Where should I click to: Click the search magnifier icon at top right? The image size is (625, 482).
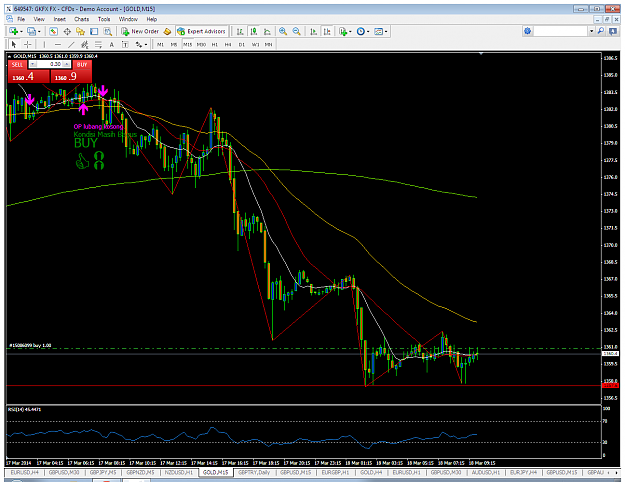[601, 31]
